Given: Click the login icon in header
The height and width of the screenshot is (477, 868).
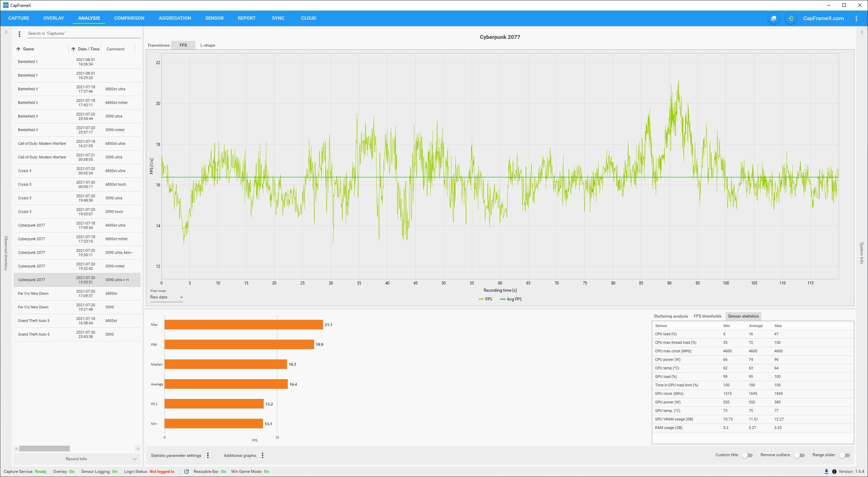Looking at the screenshot, I should [x=791, y=18].
